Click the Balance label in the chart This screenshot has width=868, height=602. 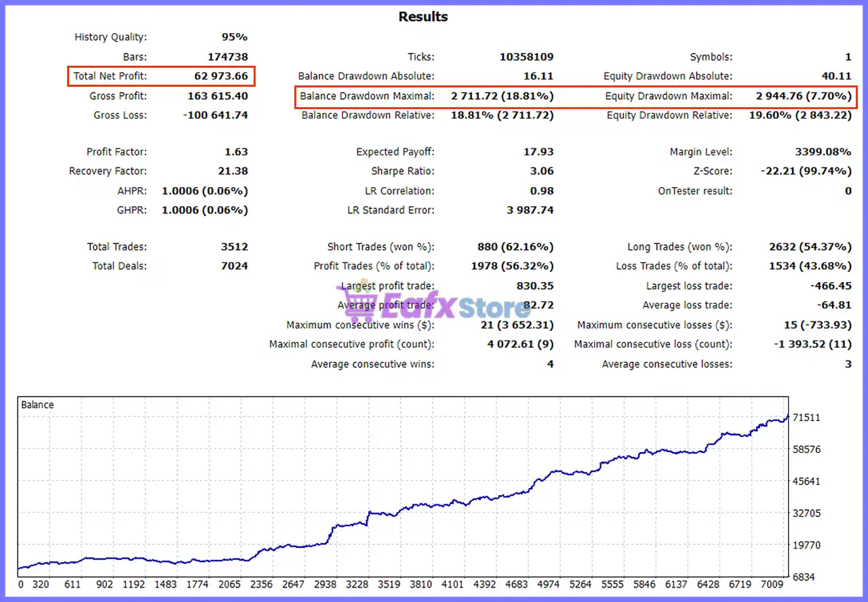pyautogui.click(x=37, y=405)
